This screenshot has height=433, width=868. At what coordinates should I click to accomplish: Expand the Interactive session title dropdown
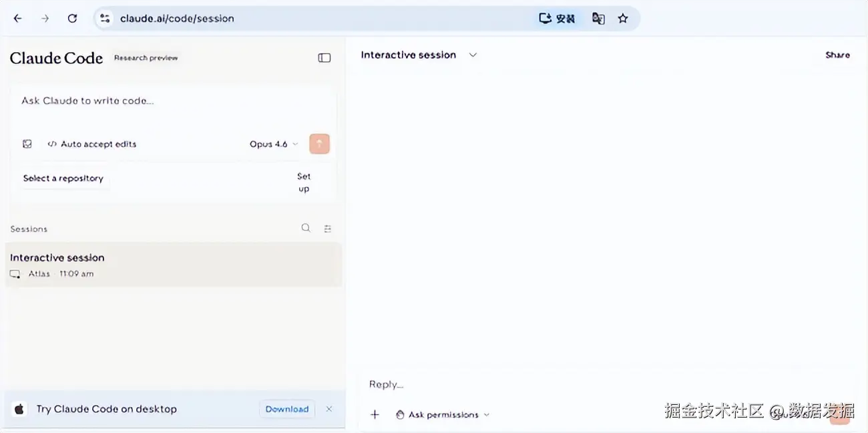pos(473,55)
